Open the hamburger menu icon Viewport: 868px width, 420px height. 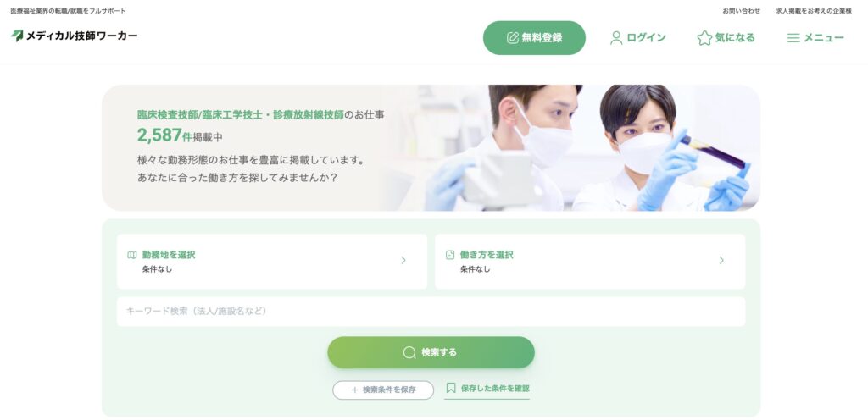(x=793, y=37)
